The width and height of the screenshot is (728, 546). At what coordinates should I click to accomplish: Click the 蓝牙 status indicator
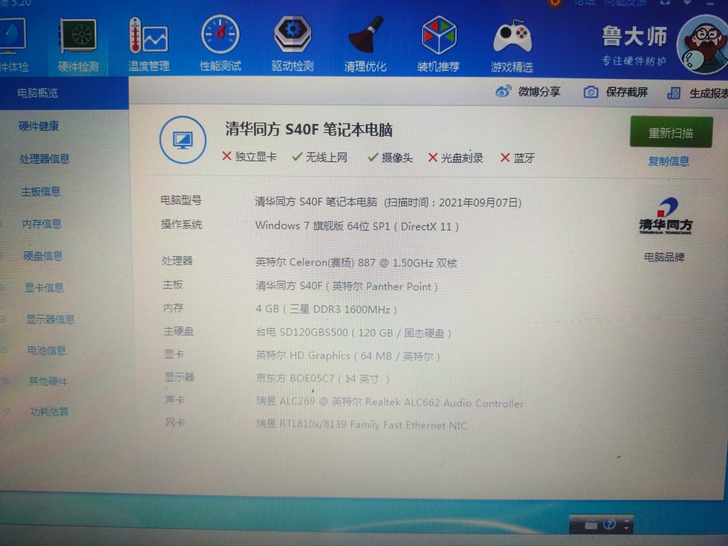518,158
